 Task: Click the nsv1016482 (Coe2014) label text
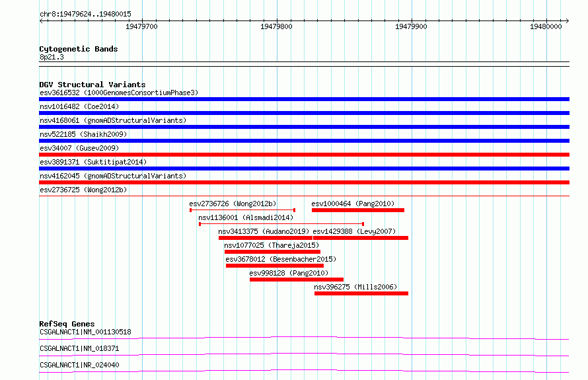pos(79,106)
